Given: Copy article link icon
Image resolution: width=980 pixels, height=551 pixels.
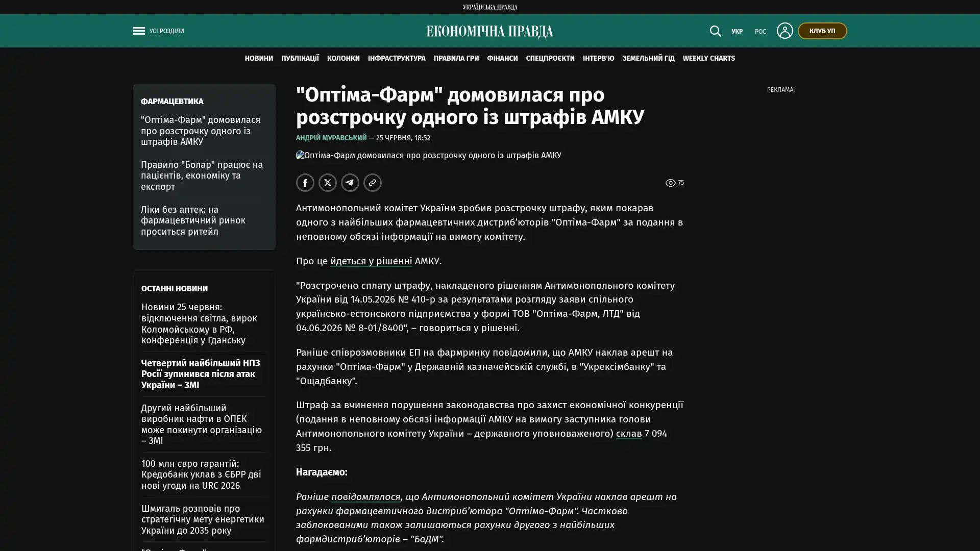Looking at the screenshot, I should [373, 183].
